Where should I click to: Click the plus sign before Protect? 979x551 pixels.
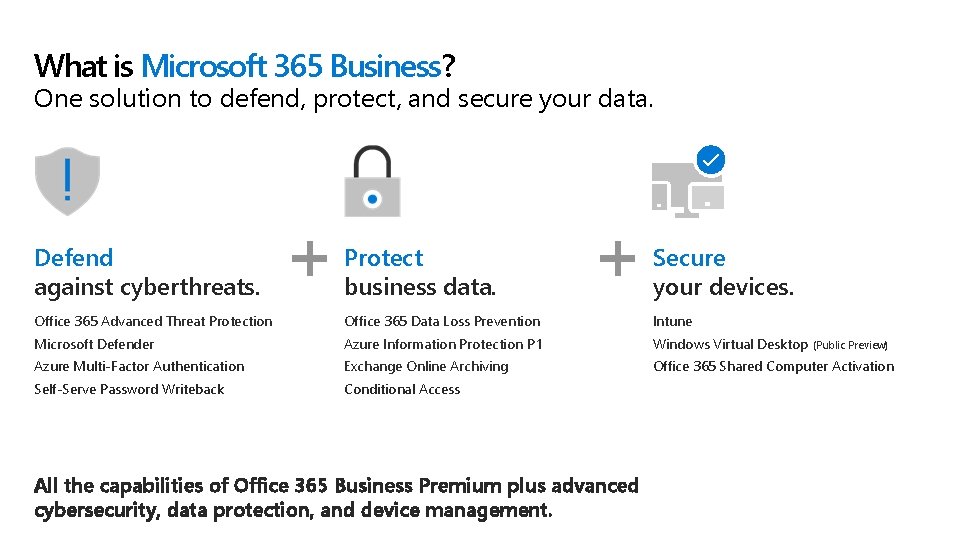(309, 258)
